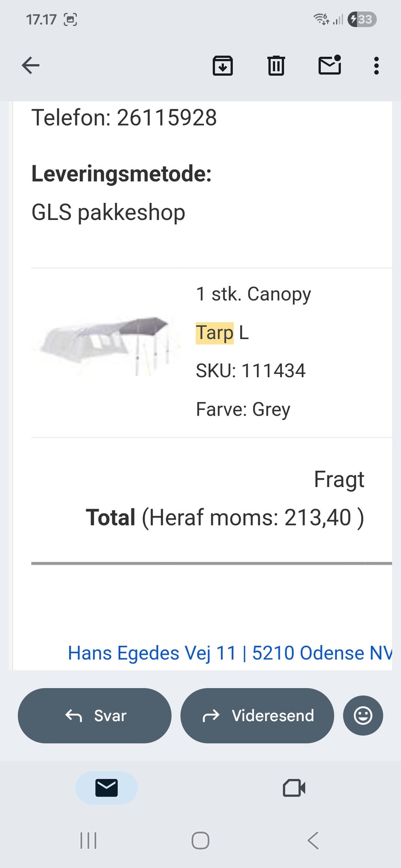Open the Hans Egedes Vej address link

pyautogui.click(x=229, y=653)
